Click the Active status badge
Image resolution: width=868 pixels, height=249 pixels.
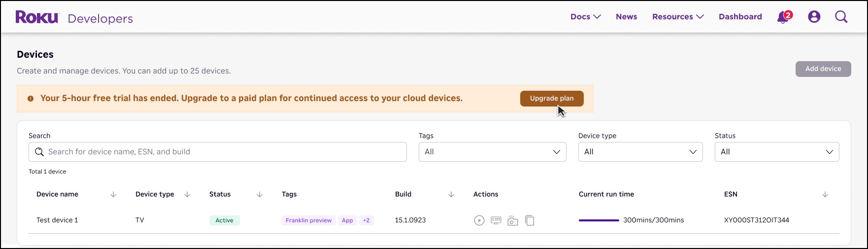[x=225, y=220]
